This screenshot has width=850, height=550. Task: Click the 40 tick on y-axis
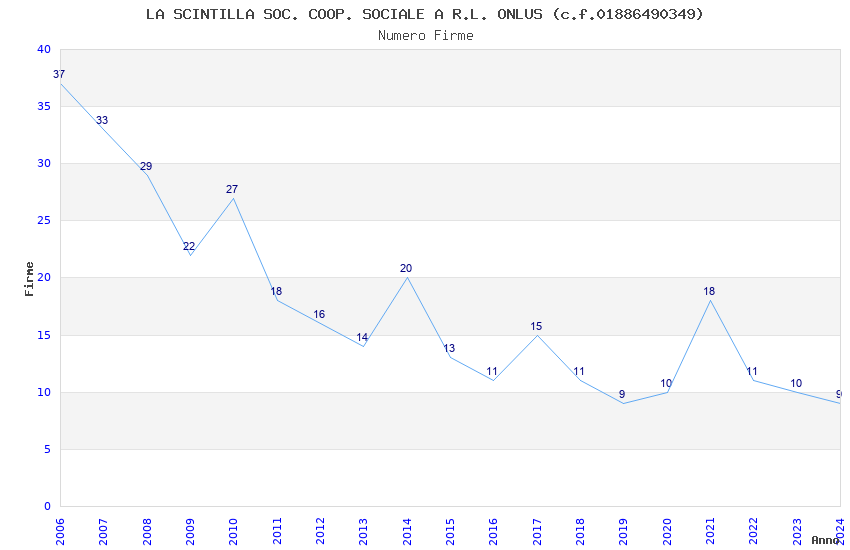click(43, 50)
